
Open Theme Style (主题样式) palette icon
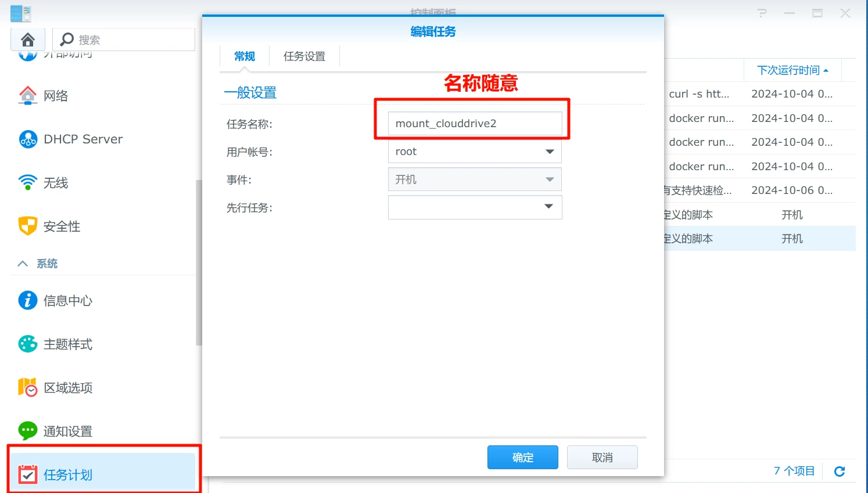pyautogui.click(x=27, y=344)
